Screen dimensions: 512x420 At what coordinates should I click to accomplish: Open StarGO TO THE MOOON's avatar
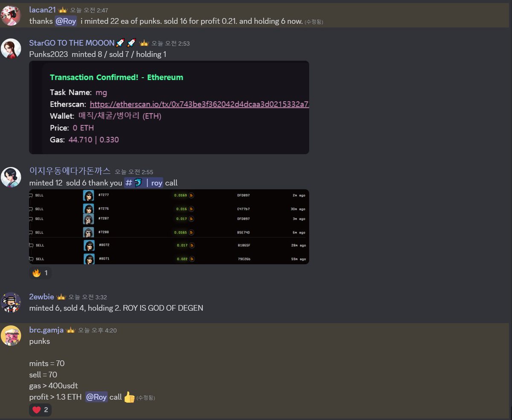click(11, 49)
